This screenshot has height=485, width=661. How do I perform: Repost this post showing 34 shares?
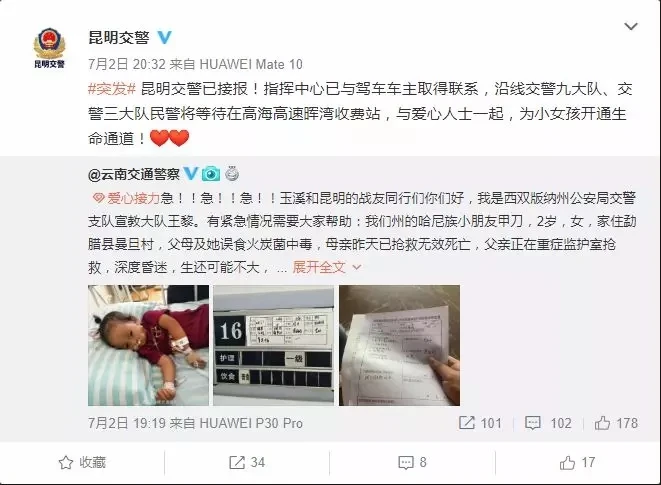247,463
